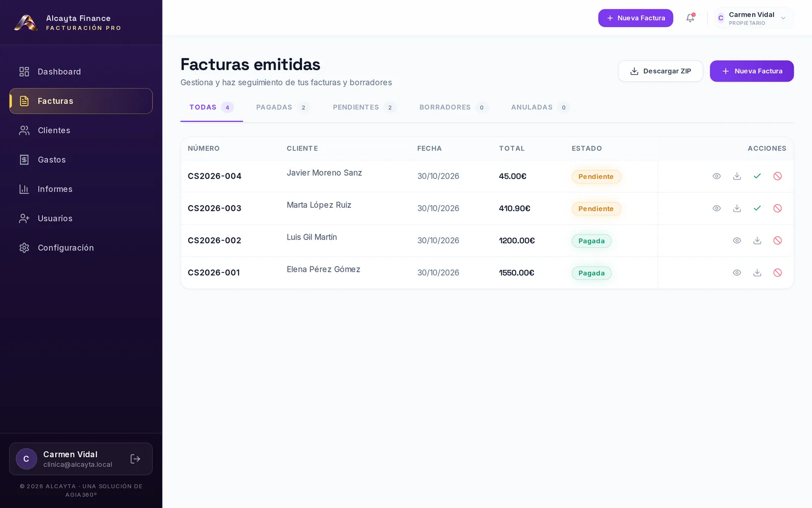Click Carmen Vidal card in sidebar footer
Screen dimensions: 812x508
[81, 459]
